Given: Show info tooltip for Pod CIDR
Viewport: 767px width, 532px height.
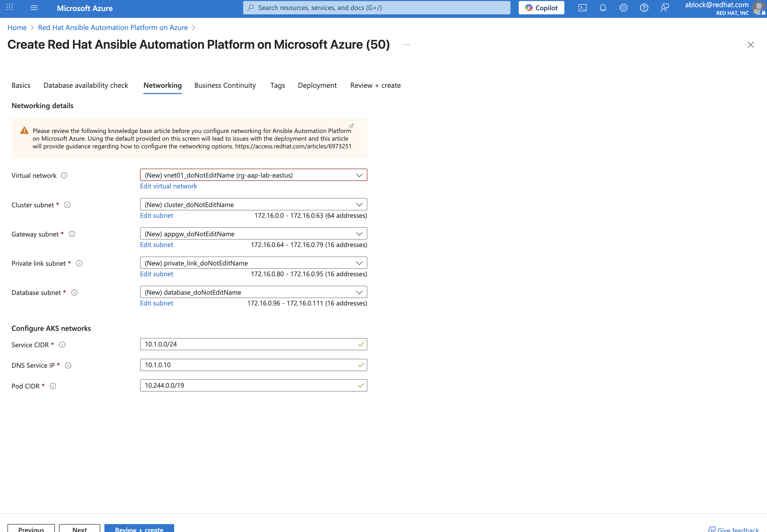Looking at the screenshot, I should (x=53, y=386).
